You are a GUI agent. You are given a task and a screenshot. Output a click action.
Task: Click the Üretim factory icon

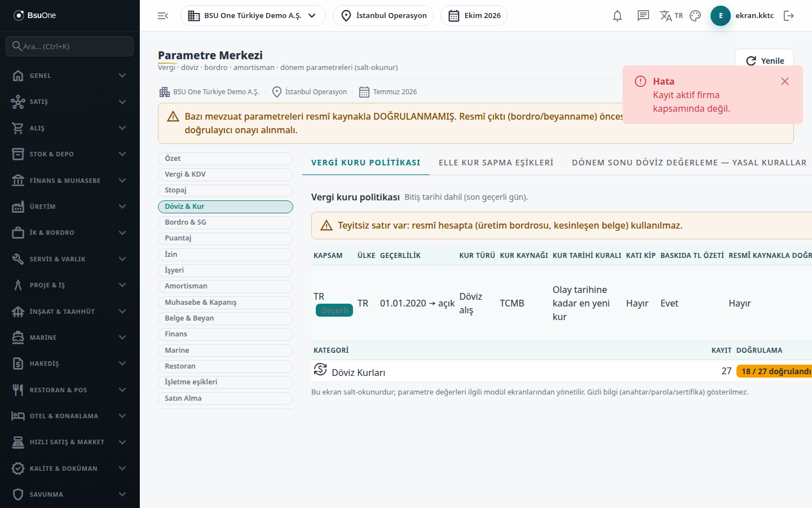[18, 207]
